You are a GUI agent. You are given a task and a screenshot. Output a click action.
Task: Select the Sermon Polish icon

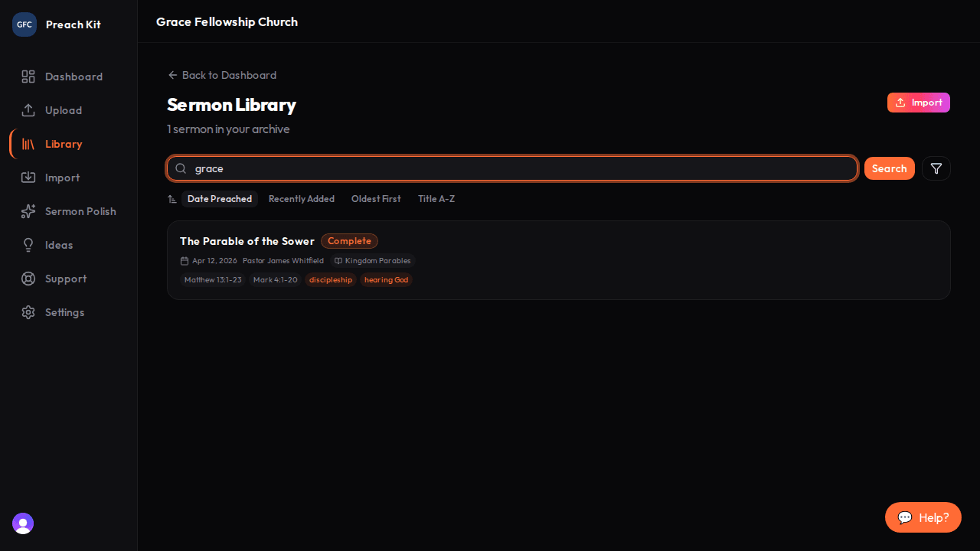(x=28, y=211)
